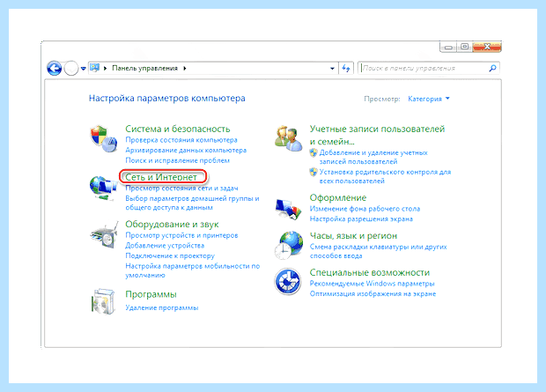Screen dimensions: 546x392
Task: Open Изменение фона рабочего стола link
Action: (x=365, y=209)
